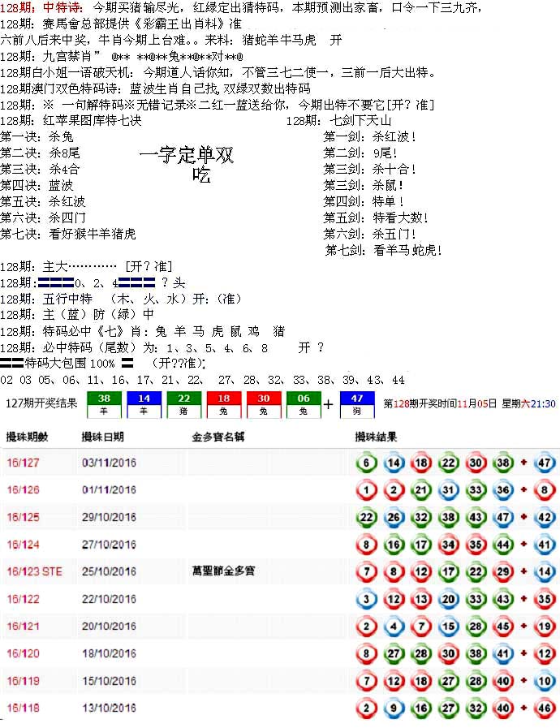Click special ball 14 in the 16/123 STE row
Image resolution: width=560 pixels, height=728 pixels.
545,571
